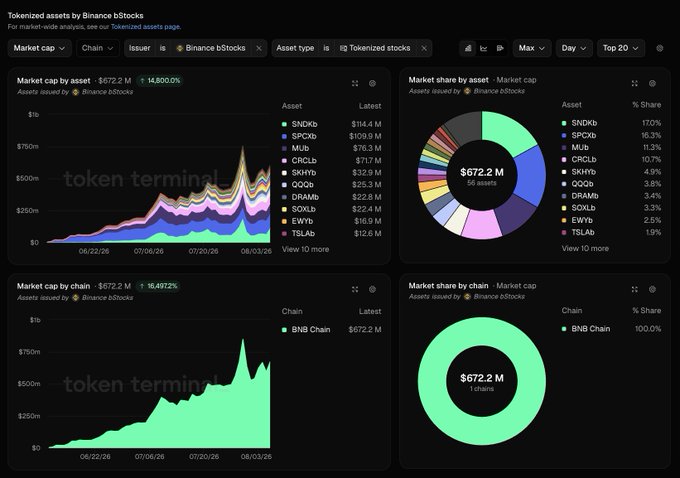Toggle MUb series in Market cap by asset legend
The image size is (680, 478).
pyautogui.click(x=296, y=148)
